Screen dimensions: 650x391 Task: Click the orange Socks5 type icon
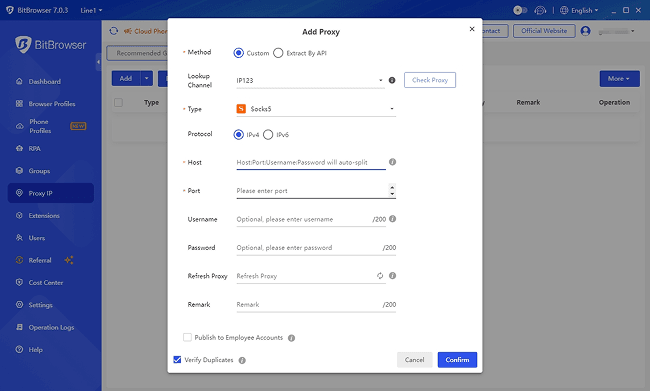tap(241, 109)
